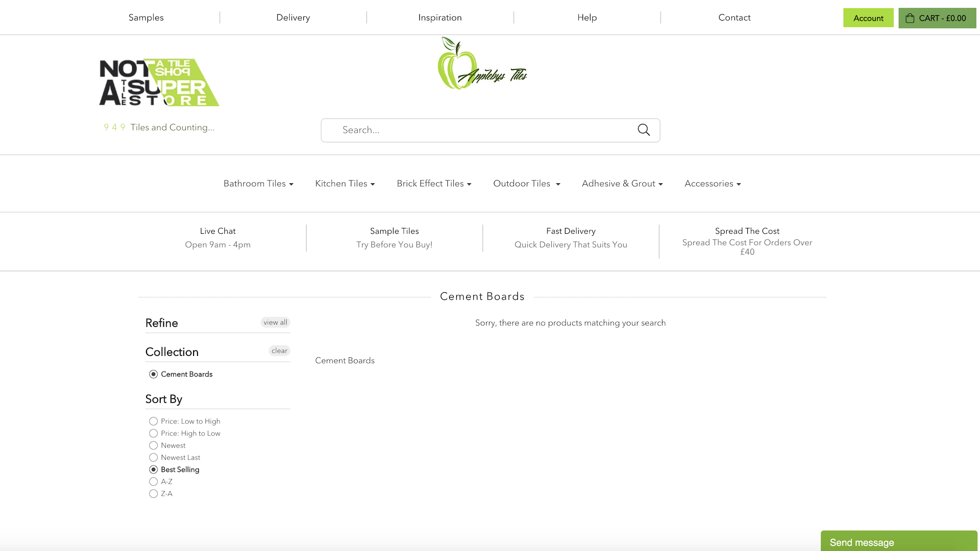The height and width of the screenshot is (551, 980).
Task: Navigate to the Samples menu item
Action: tap(146, 17)
